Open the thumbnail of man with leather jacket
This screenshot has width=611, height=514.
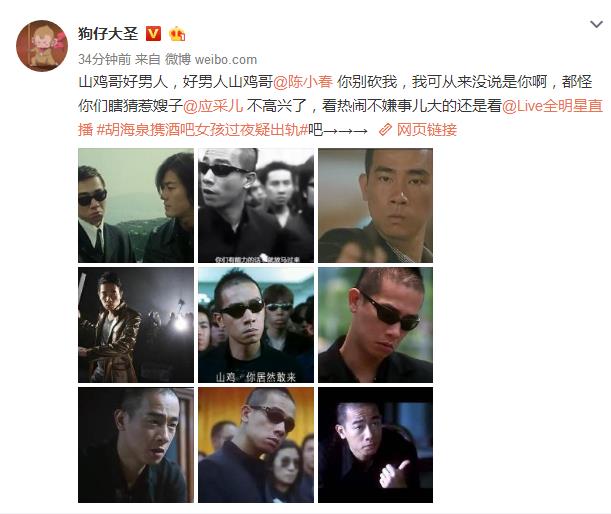[136, 325]
